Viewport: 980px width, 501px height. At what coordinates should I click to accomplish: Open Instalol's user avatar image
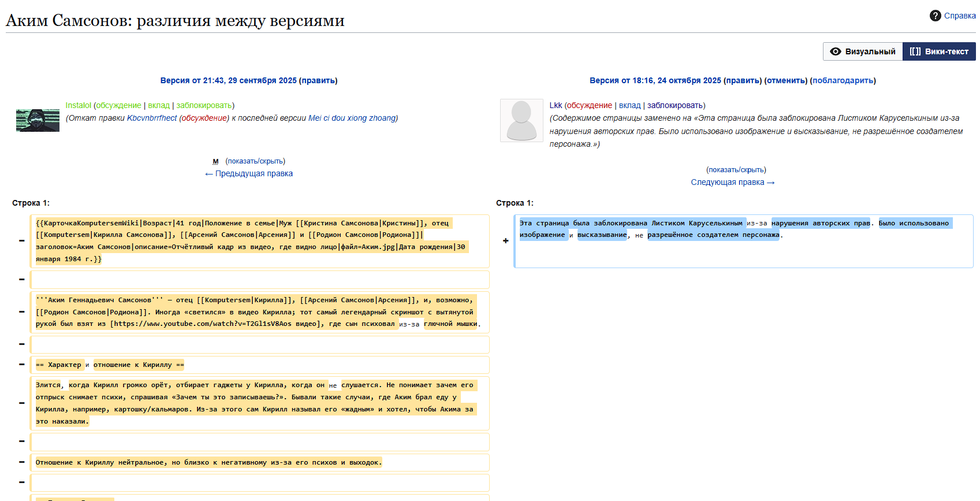pos(38,120)
